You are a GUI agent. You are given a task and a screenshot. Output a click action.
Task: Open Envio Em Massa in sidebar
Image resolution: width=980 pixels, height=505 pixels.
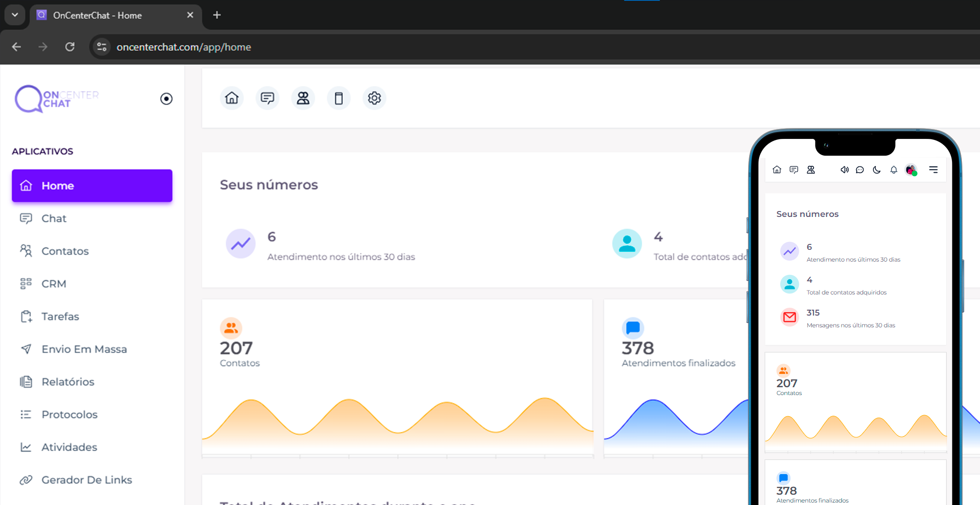pyautogui.click(x=84, y=349)
